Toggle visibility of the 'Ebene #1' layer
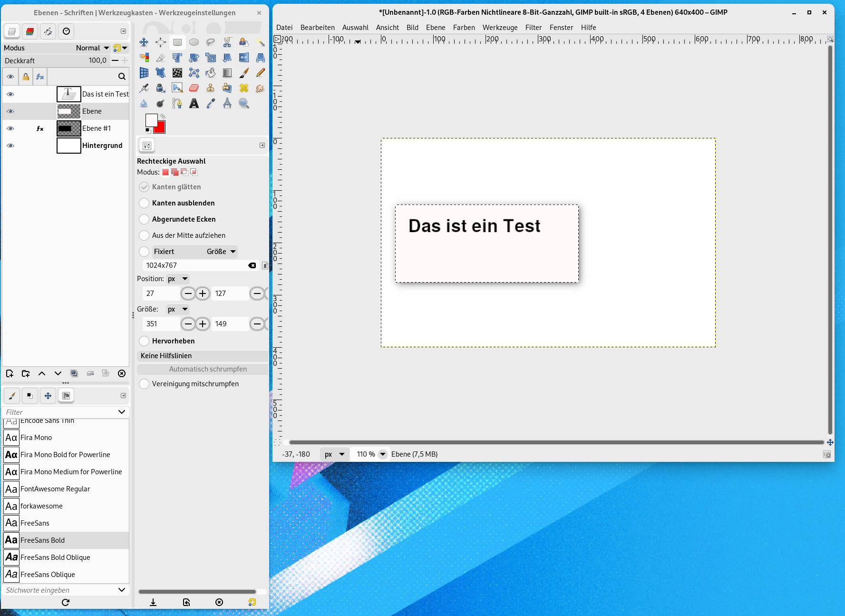The width and height of the screenshot is (845, 616). pos(10,128)
